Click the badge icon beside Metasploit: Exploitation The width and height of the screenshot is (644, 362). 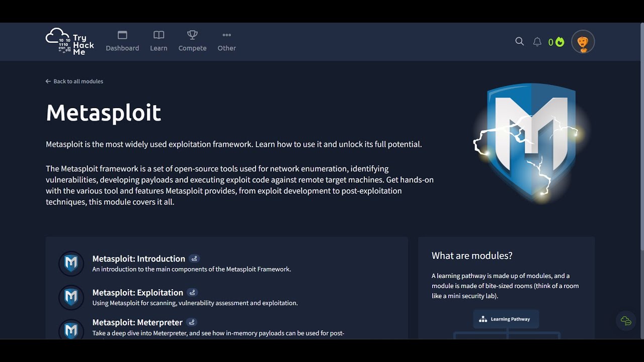click(x=192, y=292)
